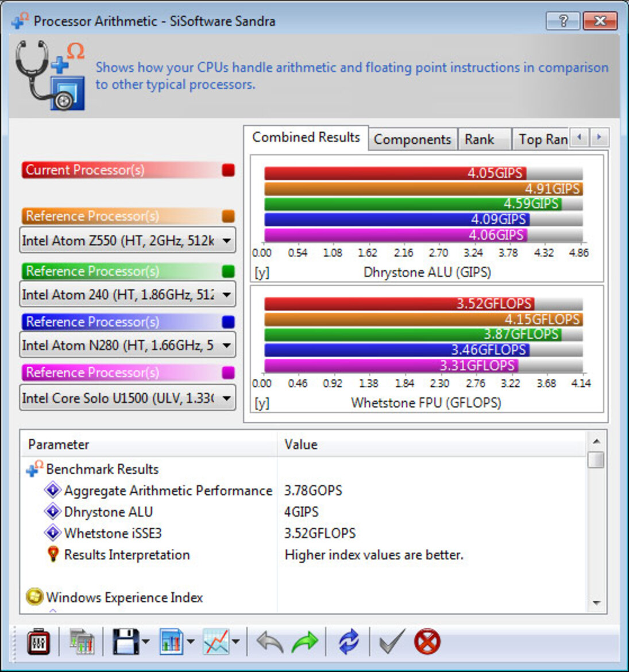Click the 4GIPS Dhrystone value
Viewport: 629px width, 672px height.
click(x=302, y=512)
